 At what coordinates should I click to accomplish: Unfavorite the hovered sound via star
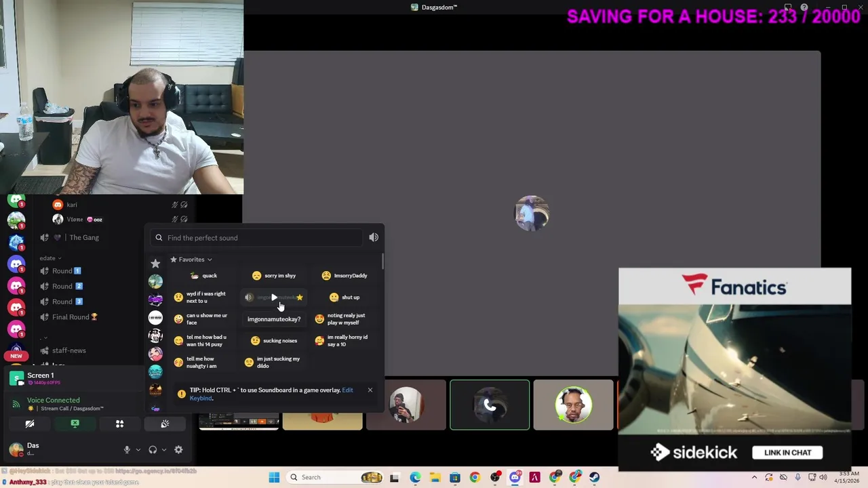click(x=300, y=298)
